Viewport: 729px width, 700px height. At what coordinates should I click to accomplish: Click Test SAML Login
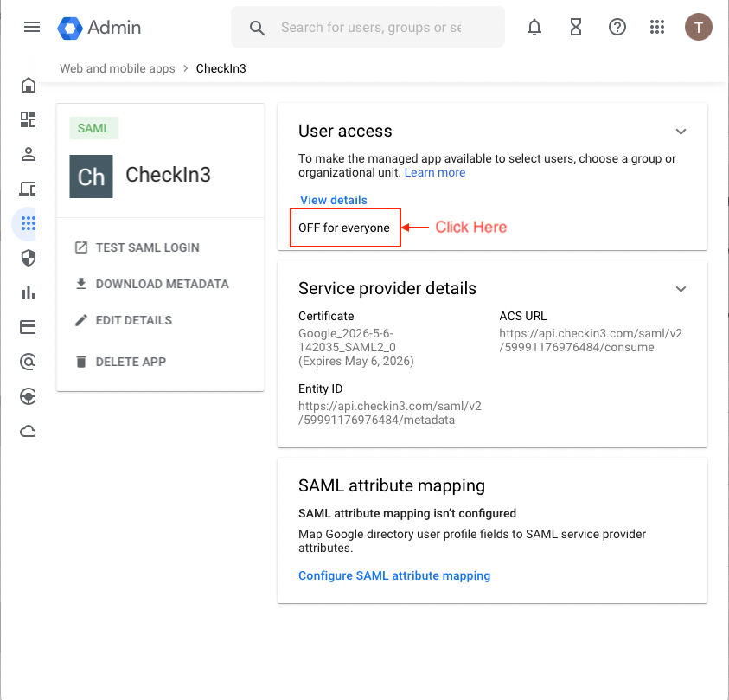click(x=137, y=247)
